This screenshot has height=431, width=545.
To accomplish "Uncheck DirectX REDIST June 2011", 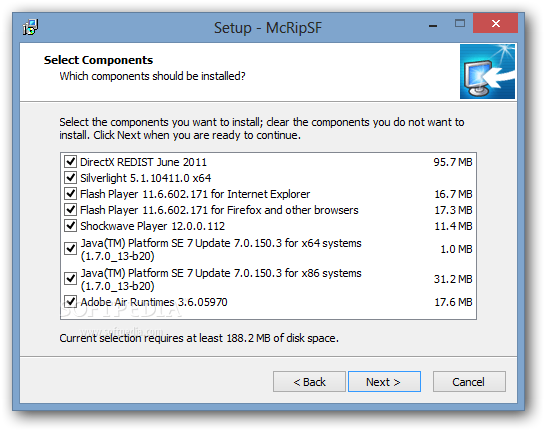I will 71,162.
